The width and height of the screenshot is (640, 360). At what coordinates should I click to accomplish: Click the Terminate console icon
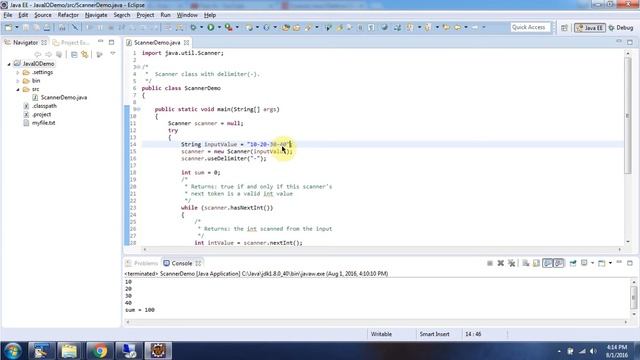489,263
